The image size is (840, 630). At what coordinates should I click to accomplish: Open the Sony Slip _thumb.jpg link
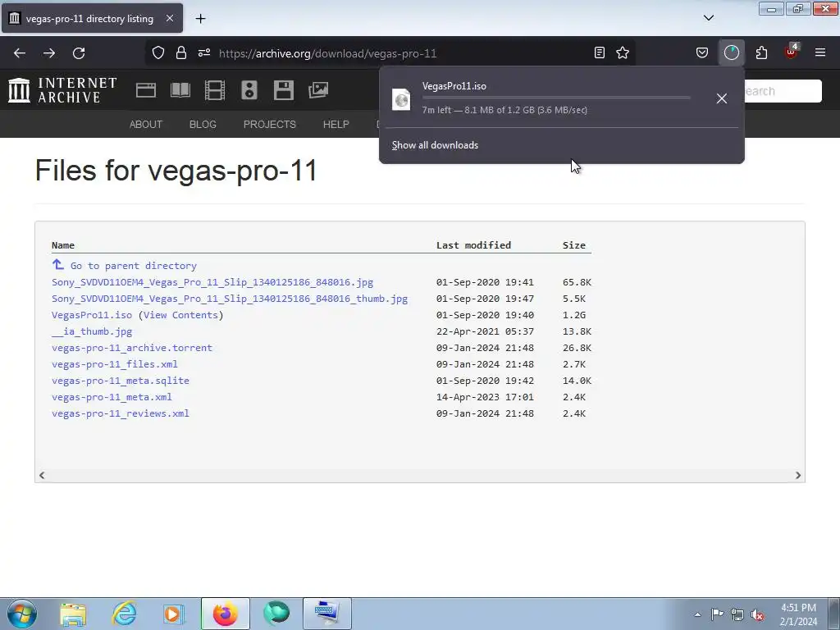(x=230, y=299)
